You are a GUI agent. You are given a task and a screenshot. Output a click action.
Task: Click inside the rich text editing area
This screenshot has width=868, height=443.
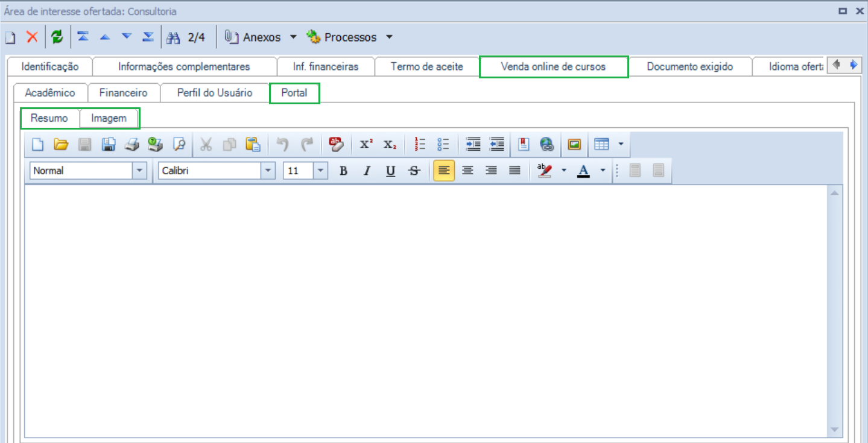pyautogui.click(x=425, y=310)
